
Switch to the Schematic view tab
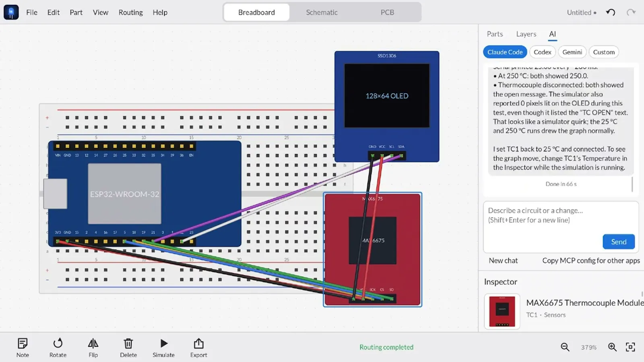pyautogui.click(x=322, y=12)
